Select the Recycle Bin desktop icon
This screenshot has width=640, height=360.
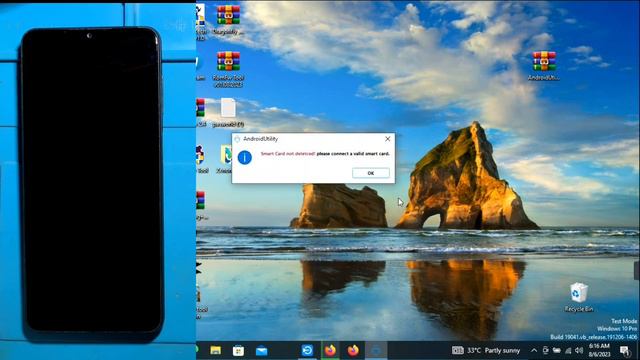pos(579,297)
